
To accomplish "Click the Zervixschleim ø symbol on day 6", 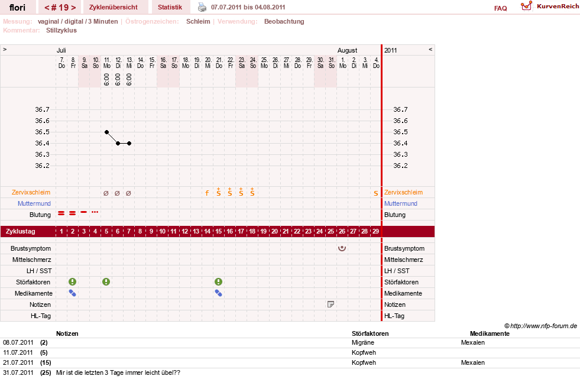I will click(x=117, y=193).
